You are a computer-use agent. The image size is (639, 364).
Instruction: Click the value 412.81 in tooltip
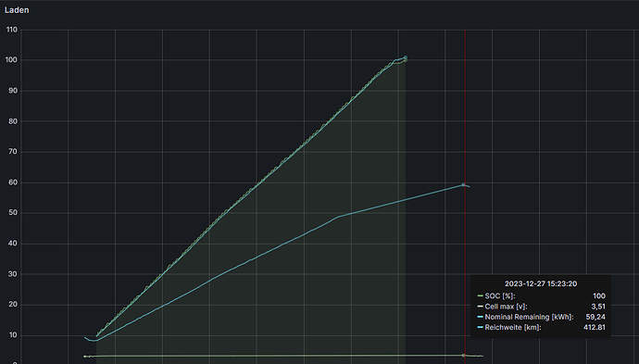click(595, 327)
